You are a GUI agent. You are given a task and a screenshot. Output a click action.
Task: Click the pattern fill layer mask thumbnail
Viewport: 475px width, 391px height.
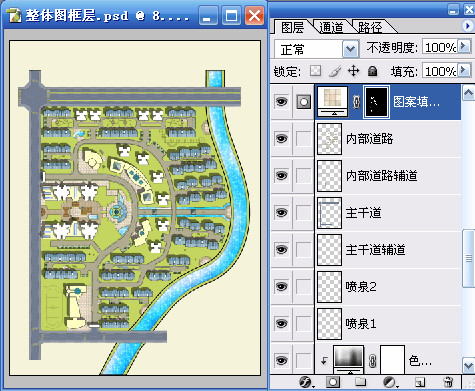point(376,102)
